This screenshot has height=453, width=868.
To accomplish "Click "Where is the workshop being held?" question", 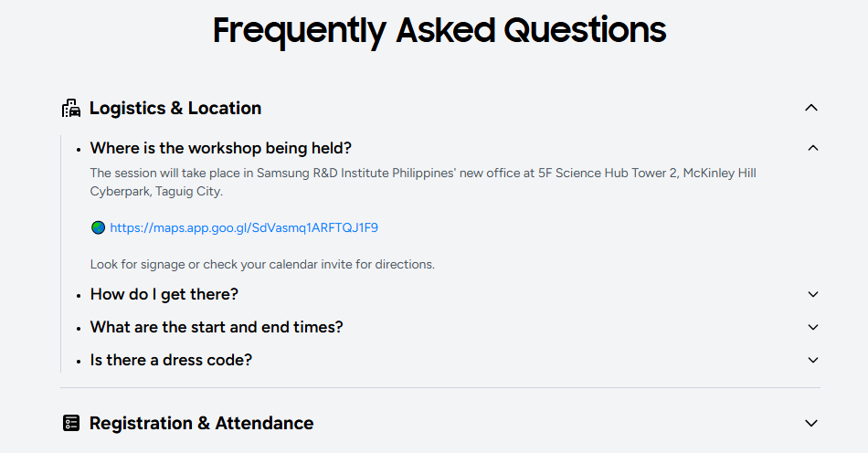I will [220, 148].
